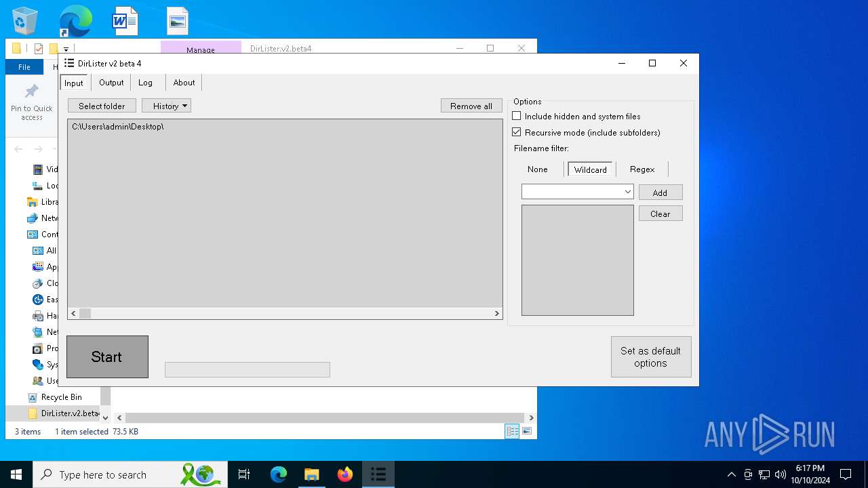Open the History dropdown

click(166, 106)
